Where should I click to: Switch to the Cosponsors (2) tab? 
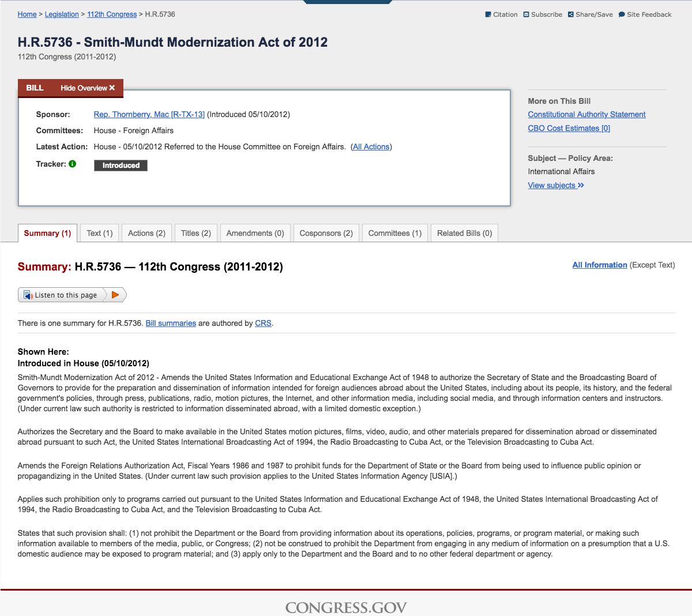point(326,233)
